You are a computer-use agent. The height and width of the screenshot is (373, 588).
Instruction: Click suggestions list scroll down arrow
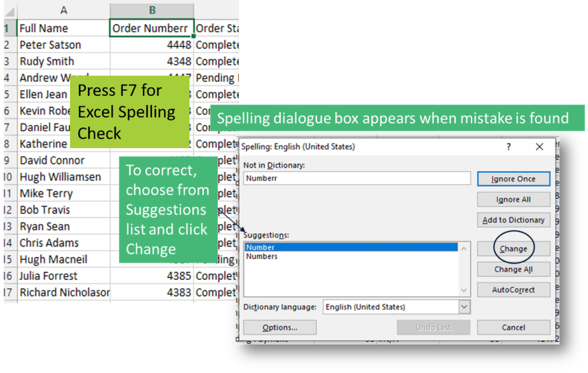click(464, 290)
